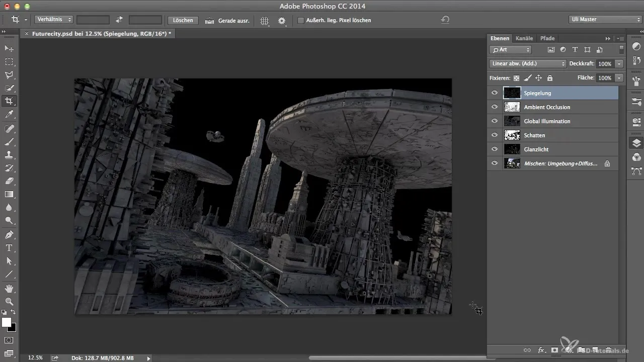This screenshot has width=644, height=362.
Task: Switch to the Pfade tab
Action: coord(547,38)
